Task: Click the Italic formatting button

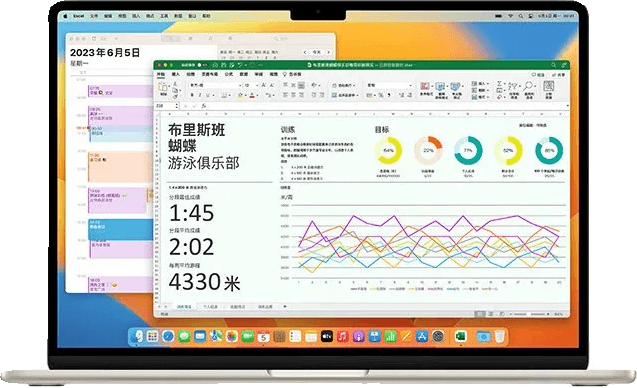Action: coord(199,95)
